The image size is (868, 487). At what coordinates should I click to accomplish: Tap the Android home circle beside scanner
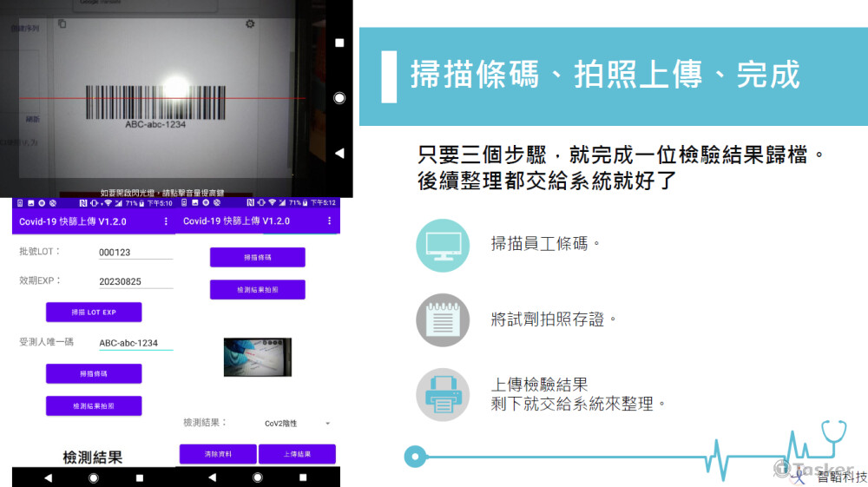339,98
